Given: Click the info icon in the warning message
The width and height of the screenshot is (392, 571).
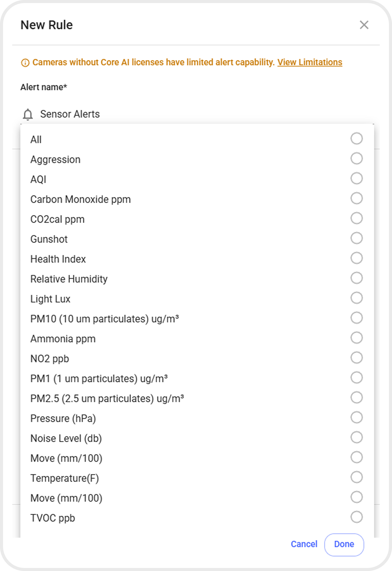Looking at the screenshot, I should [25, 63].
